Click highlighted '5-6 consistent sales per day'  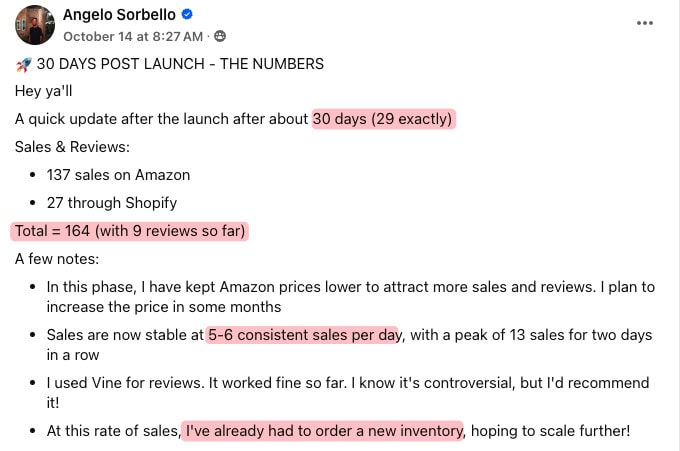[302, 335]
